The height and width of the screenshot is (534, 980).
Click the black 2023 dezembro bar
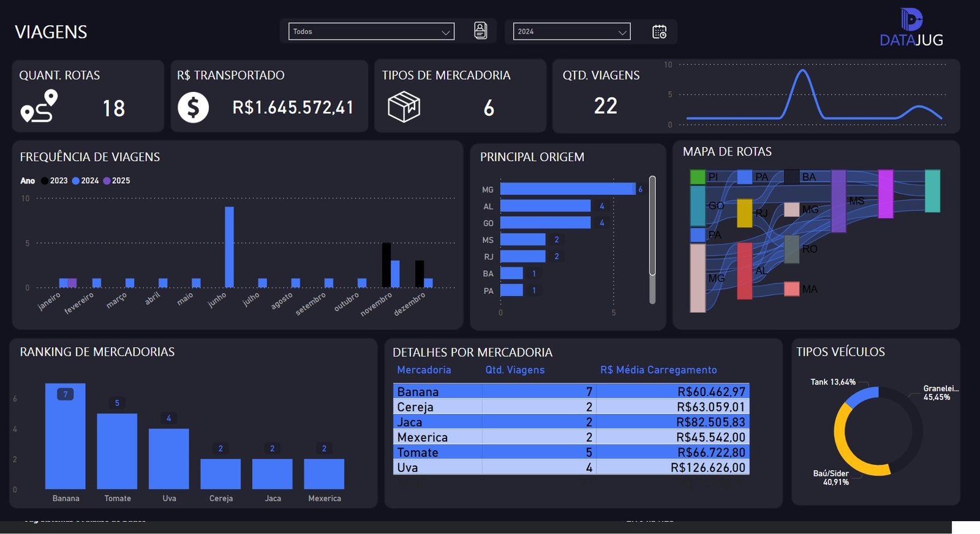(420, 274)
